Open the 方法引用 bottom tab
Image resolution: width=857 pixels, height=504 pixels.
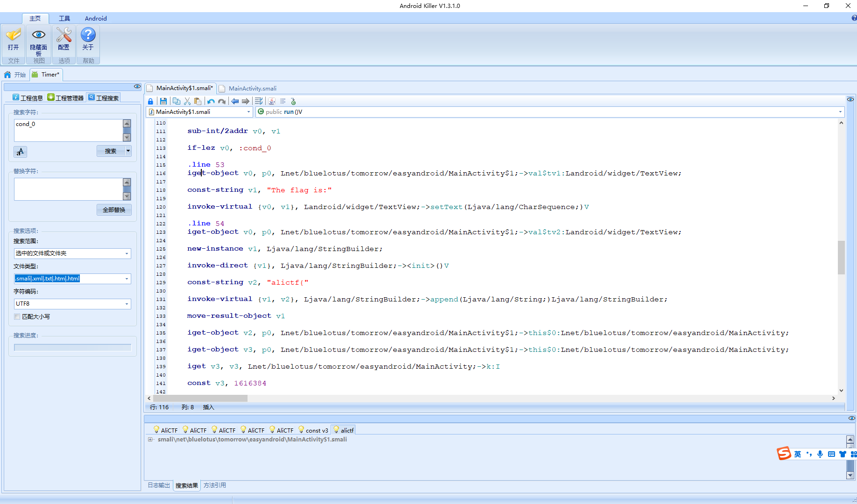click(215, 485)
